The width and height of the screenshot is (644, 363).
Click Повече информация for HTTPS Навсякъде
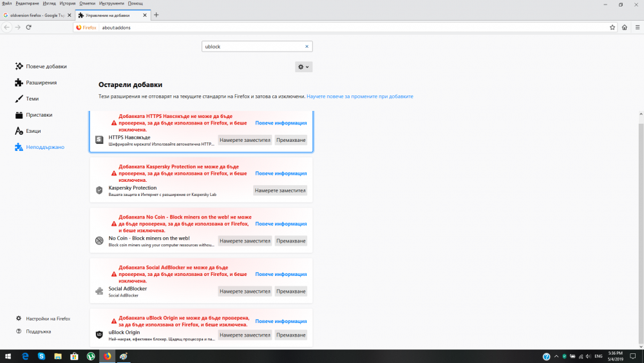[x=281, y=123]
